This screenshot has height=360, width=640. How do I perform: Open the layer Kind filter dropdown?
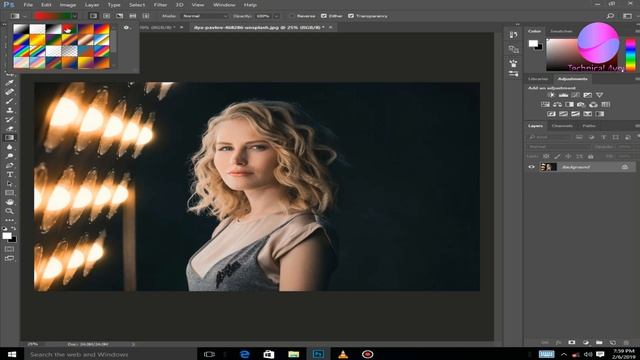549,137
